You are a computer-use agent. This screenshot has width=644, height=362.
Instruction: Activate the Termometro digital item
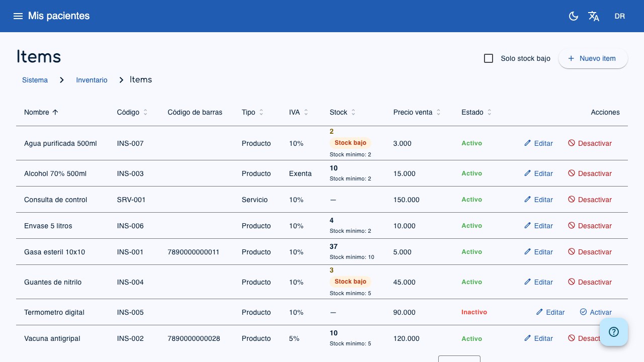tap(596, 312)
